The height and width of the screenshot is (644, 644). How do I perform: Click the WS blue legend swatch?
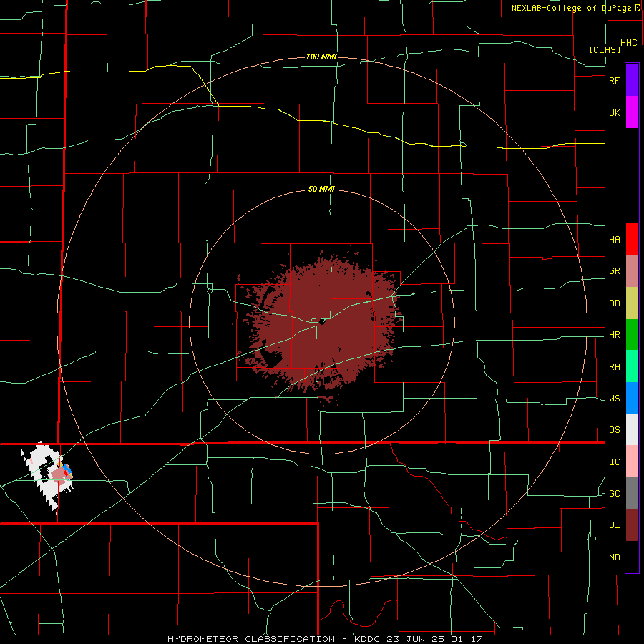632,398
